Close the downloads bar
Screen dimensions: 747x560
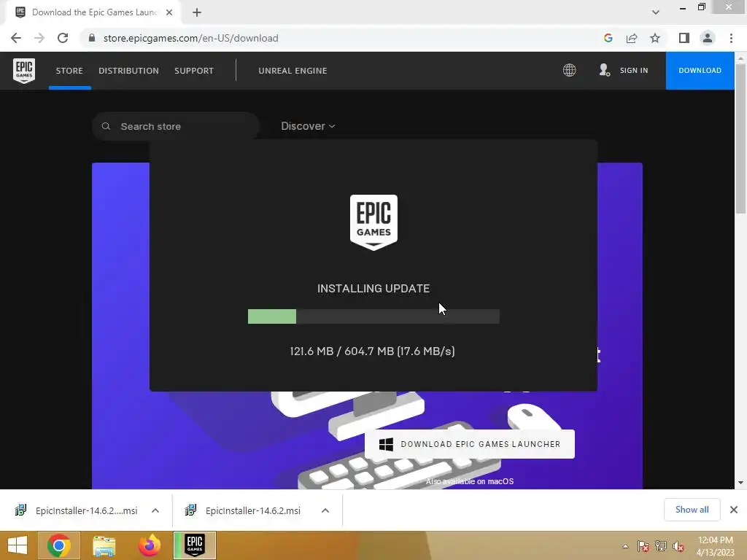point(734,510)
